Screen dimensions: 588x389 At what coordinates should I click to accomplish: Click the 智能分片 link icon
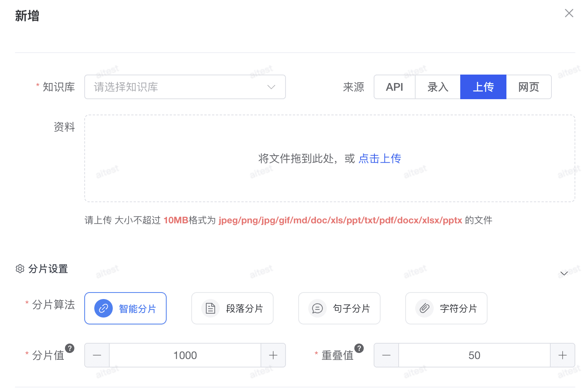click(x=104, y=308)
